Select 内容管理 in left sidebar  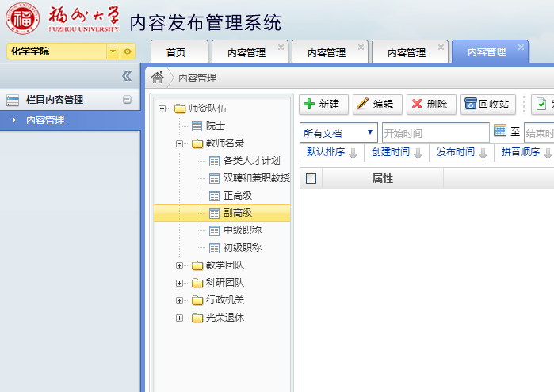coord(45,120)
